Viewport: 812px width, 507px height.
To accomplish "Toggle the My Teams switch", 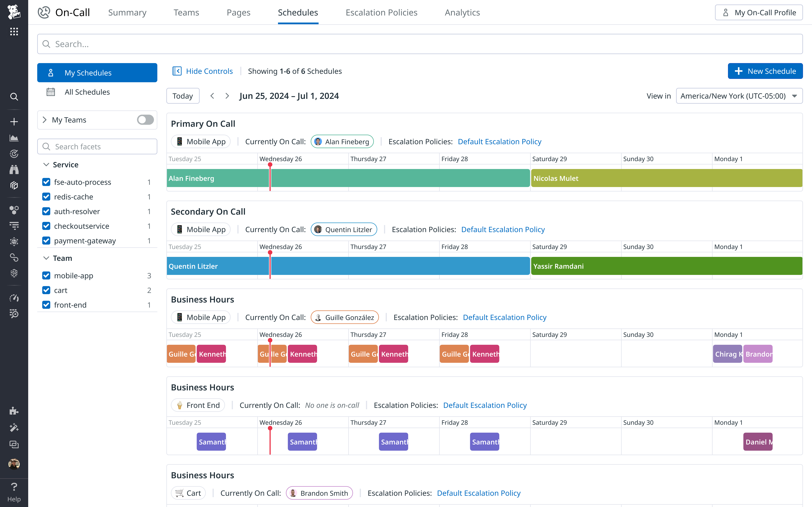I will tap(145, 120).
